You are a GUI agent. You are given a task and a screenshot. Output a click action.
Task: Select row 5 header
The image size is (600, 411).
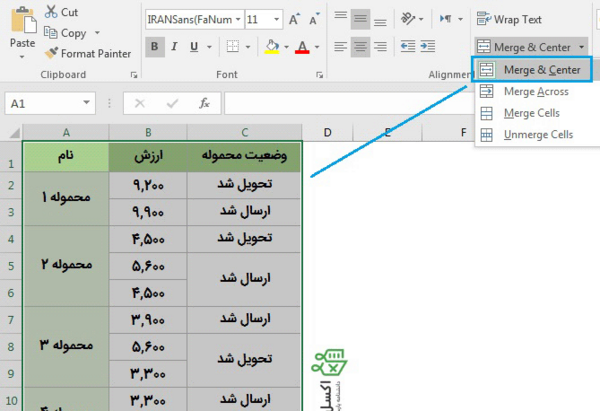click(x=11, y=266)
